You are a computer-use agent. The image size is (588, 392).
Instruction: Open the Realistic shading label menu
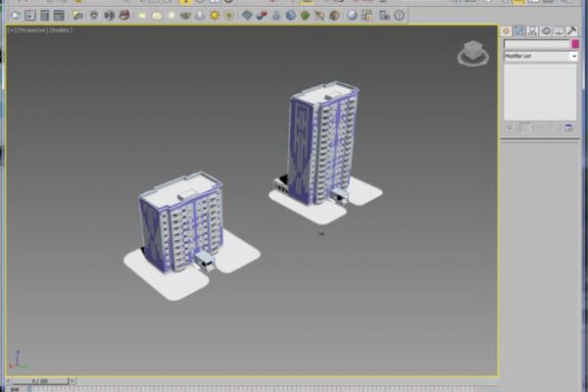pyautogui.click(x=61, y=30)
